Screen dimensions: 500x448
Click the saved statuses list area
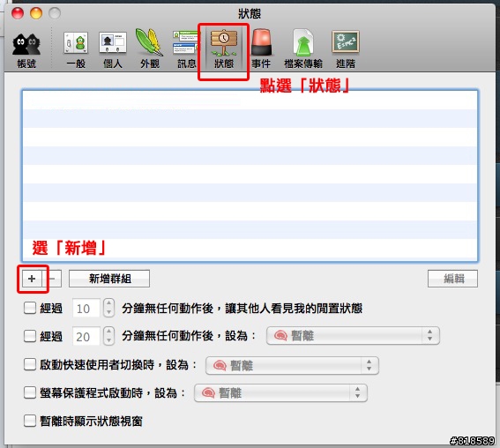point(250,175)
